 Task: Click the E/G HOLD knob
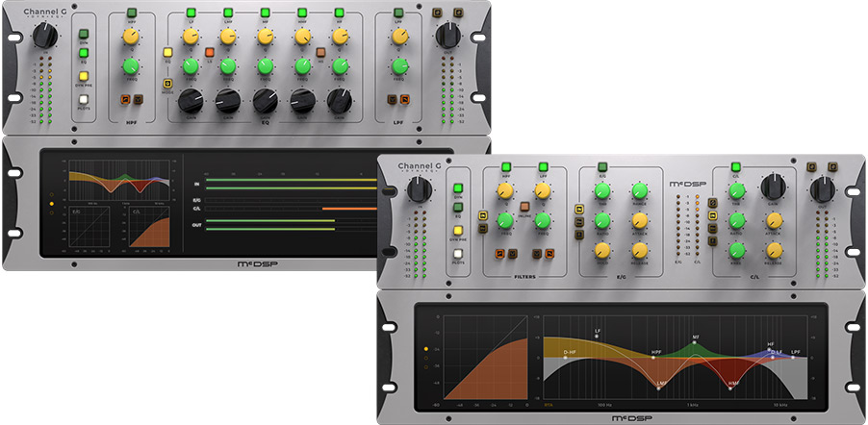click(x=602, y=251)
